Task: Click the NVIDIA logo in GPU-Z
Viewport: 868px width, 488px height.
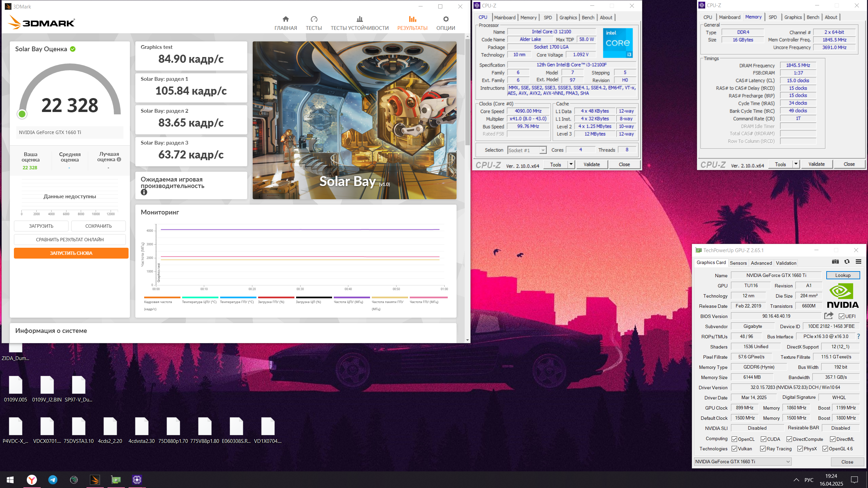Action: 843,296
